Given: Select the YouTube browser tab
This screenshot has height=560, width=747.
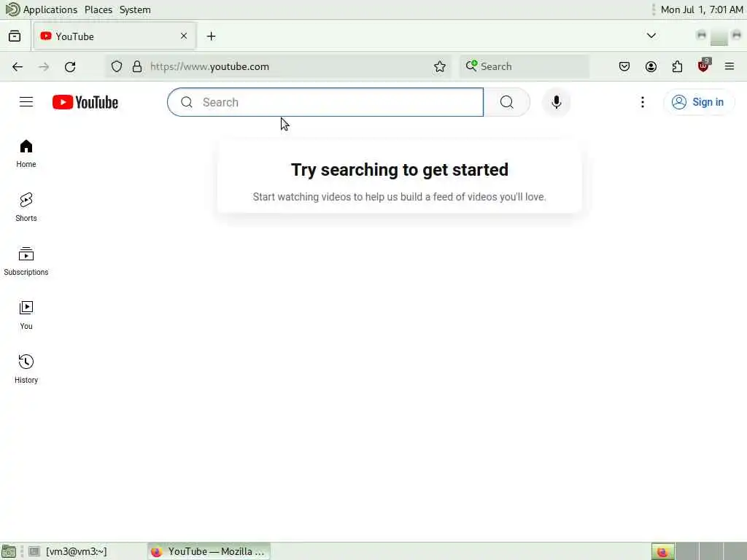Looking at the screenshot, I should 115,36.
